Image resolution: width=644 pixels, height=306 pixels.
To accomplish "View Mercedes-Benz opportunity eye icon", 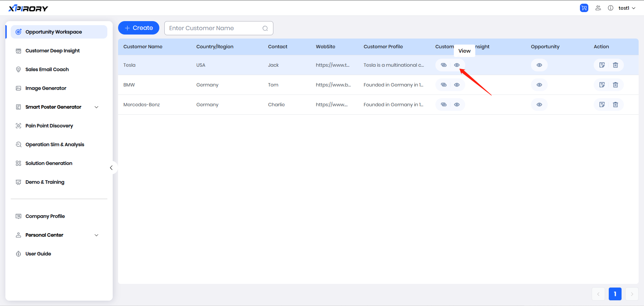I will tap(539, 105).
